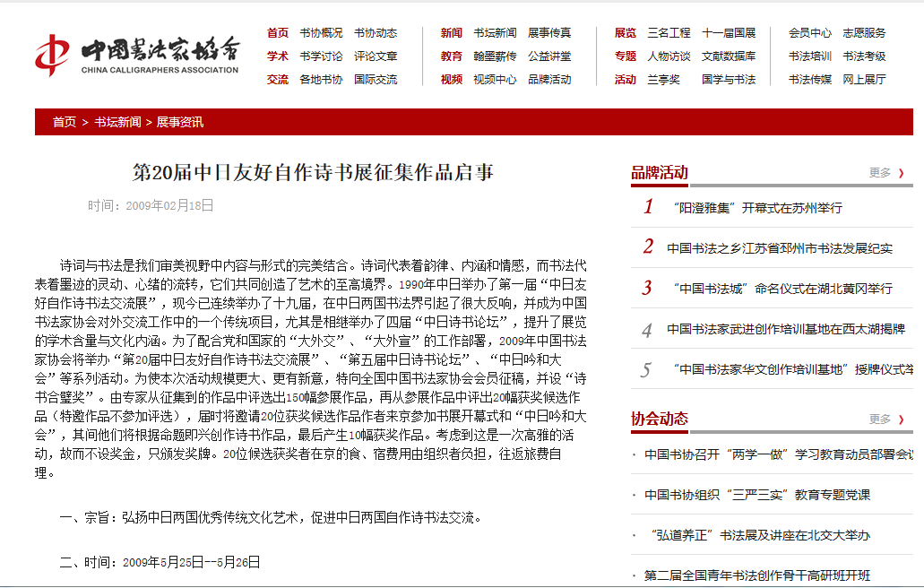Open 国际交流 link
The height and width of the screenshot is (588, 924).
click(376, 80)
